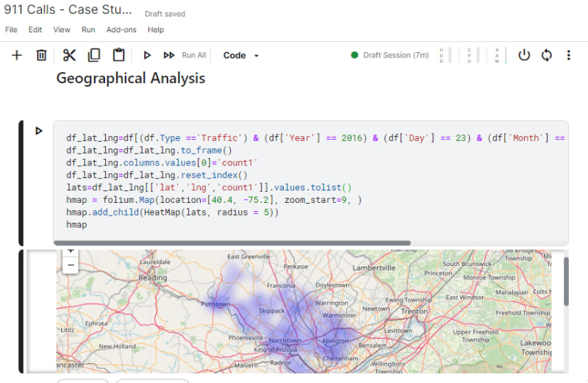The width and height of the screenshot is (588, 383).
Task: Click Bensalem on the map
Action: coord(372,345)
